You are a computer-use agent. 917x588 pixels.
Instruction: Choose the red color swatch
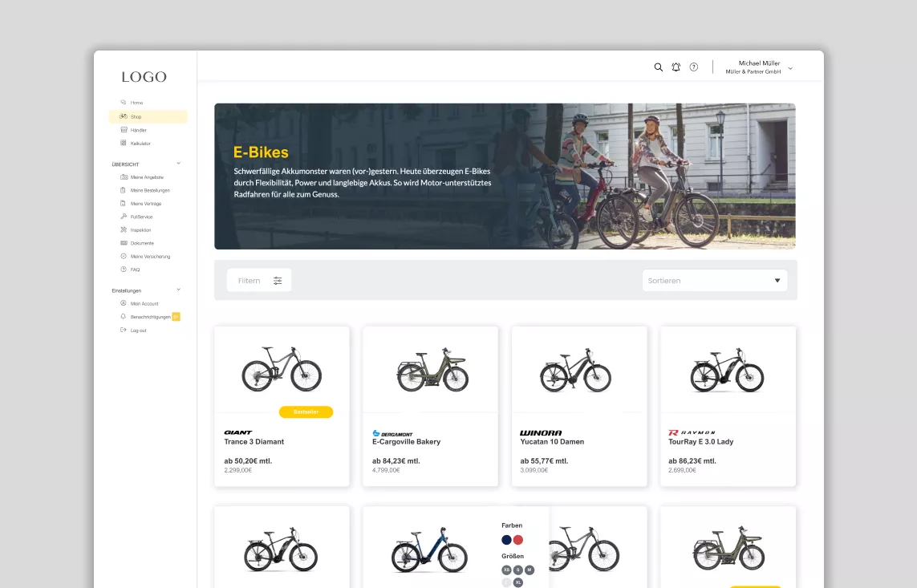518,540
